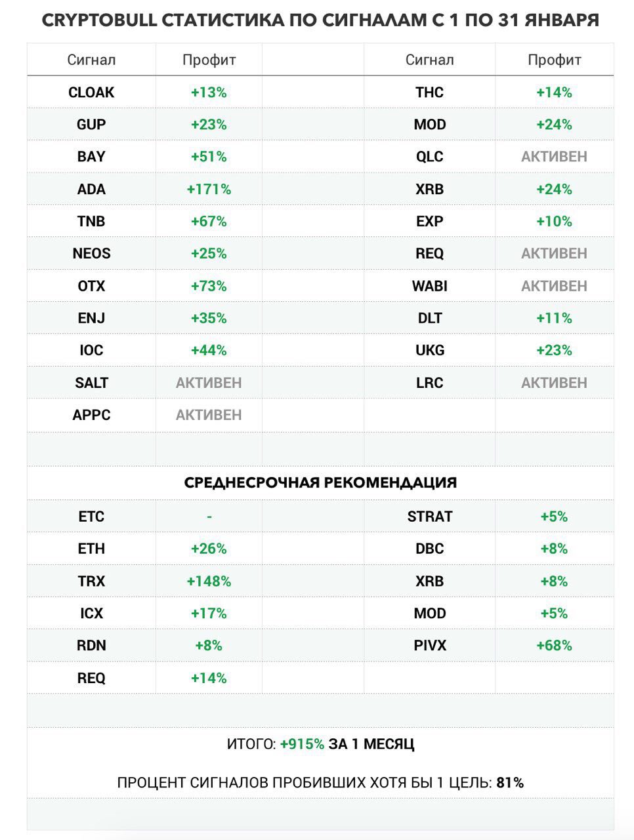Click the АКТИВЕН status next to QLC
The image size is (634, 840).
pyautogui.click(x=555, y=157)
